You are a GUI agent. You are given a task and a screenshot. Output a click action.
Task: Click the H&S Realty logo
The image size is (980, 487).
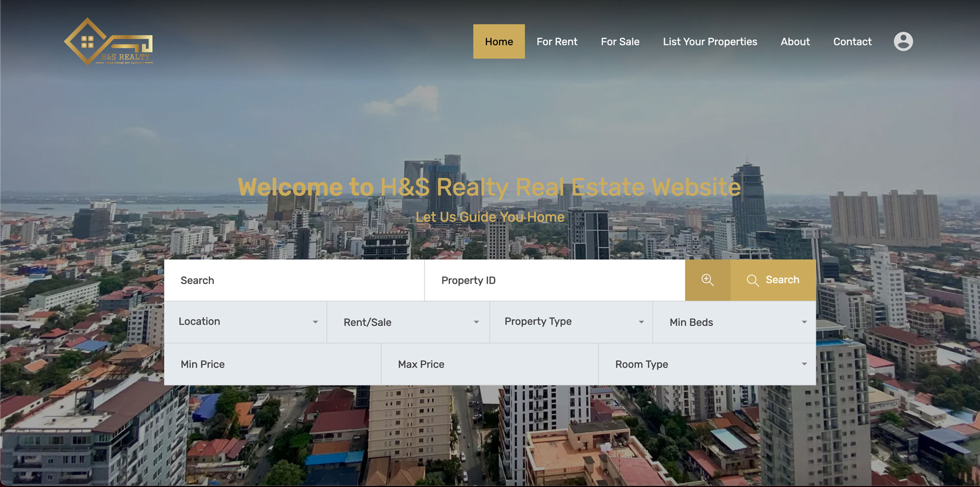tap(108, 42)
